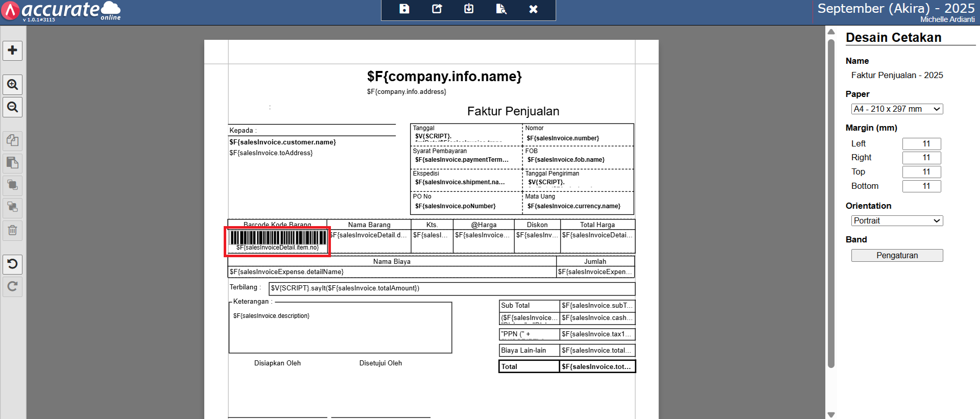Select the barcode item number element

point(278,241)
